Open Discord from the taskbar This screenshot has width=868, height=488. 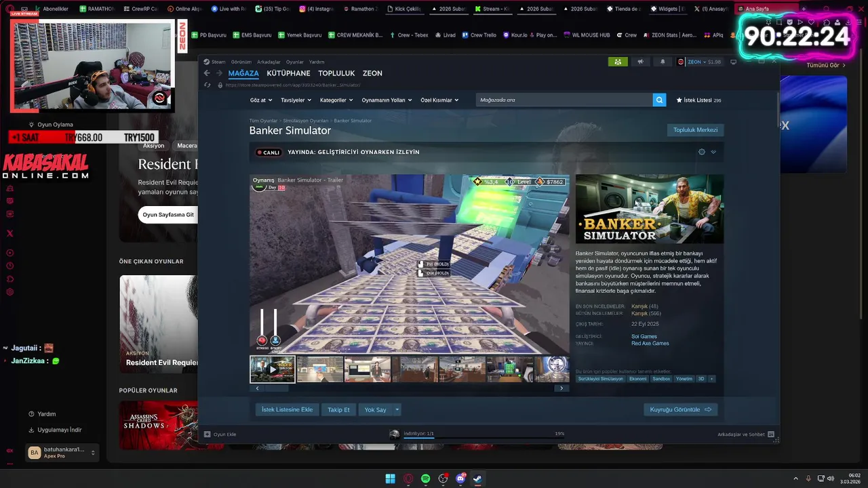tap(460, 479)
